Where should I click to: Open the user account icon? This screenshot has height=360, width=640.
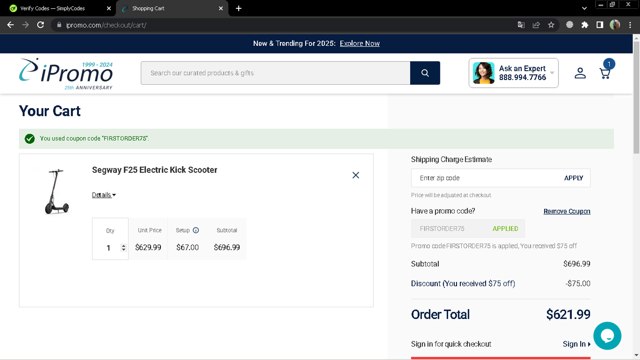pos(580,73)
